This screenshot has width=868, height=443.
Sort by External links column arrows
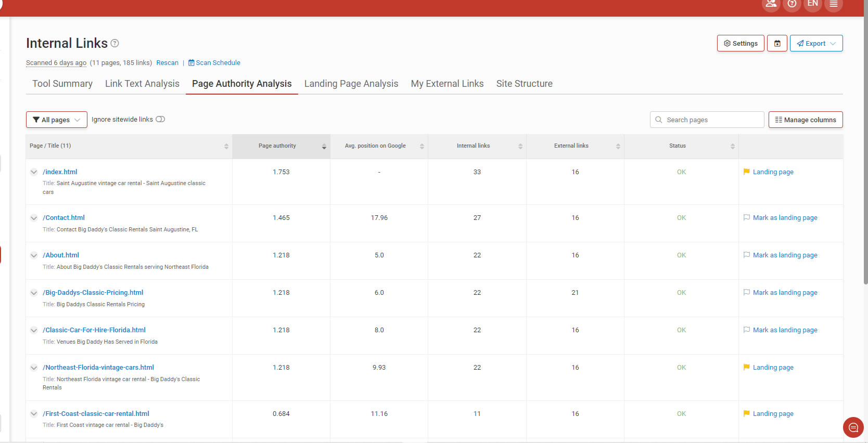coord(618,146)
